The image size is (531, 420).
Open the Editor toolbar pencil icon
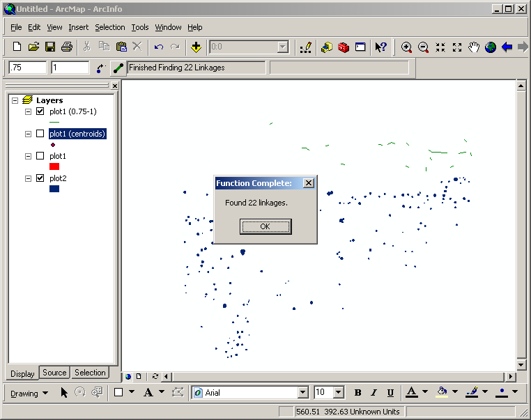(305, 47)
